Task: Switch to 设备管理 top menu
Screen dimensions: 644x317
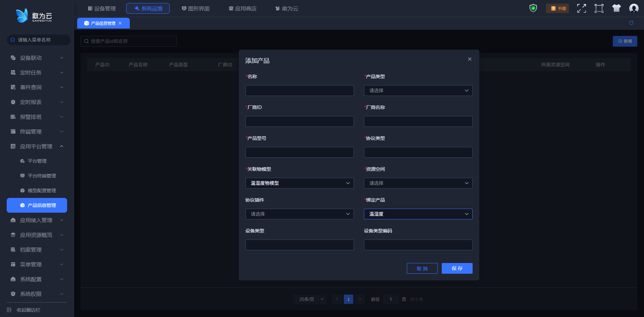Action: [x=102, y=8]
